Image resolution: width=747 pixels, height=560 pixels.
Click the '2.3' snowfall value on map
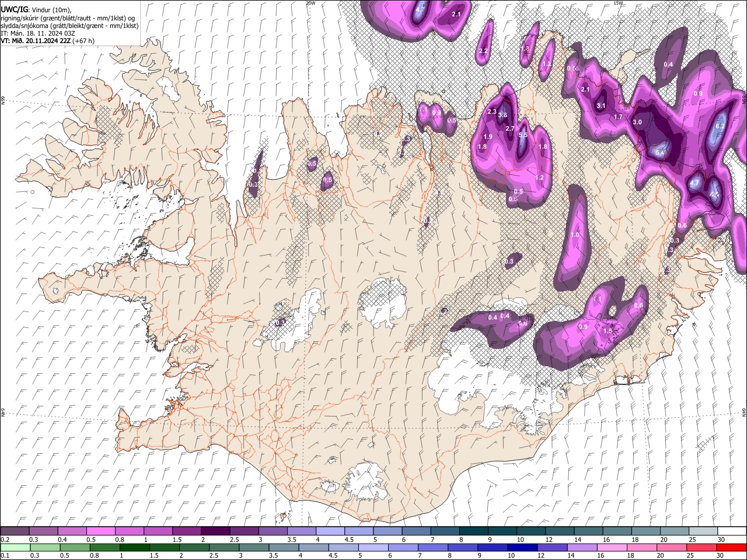492,111
